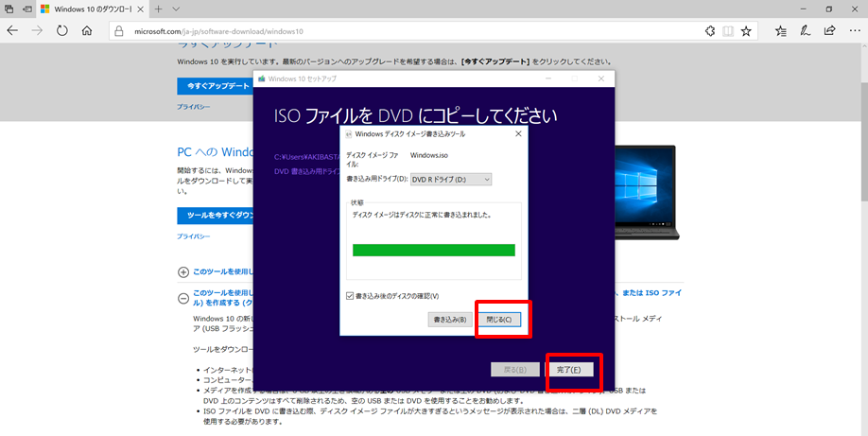Click the laptop image on the webpage
This screenshot has width=868, height=436.
pos(646,192)
